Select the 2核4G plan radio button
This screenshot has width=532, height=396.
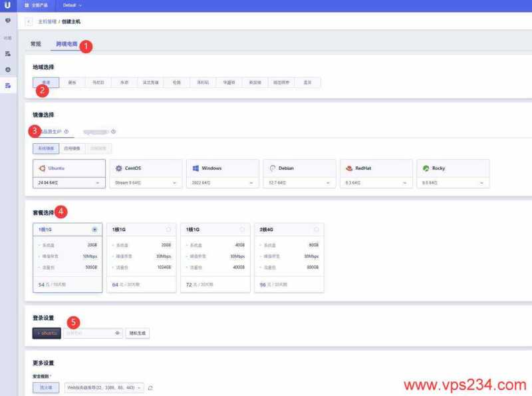coord(317,229)
